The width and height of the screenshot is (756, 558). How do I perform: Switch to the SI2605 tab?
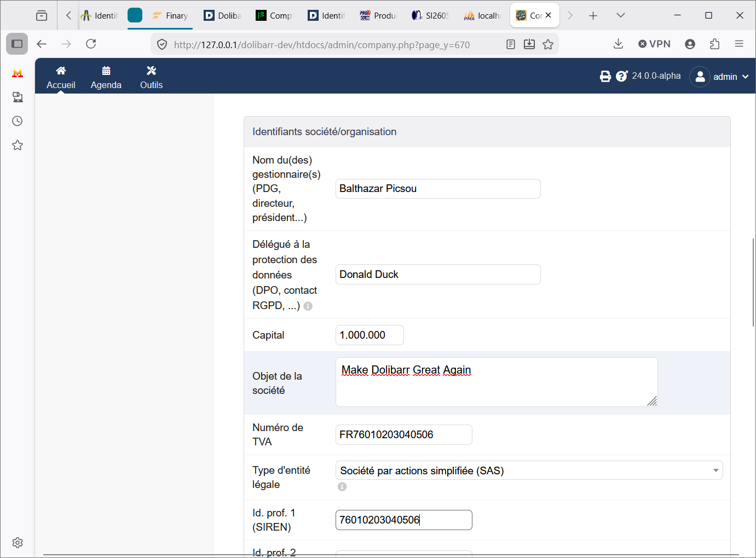430,15
